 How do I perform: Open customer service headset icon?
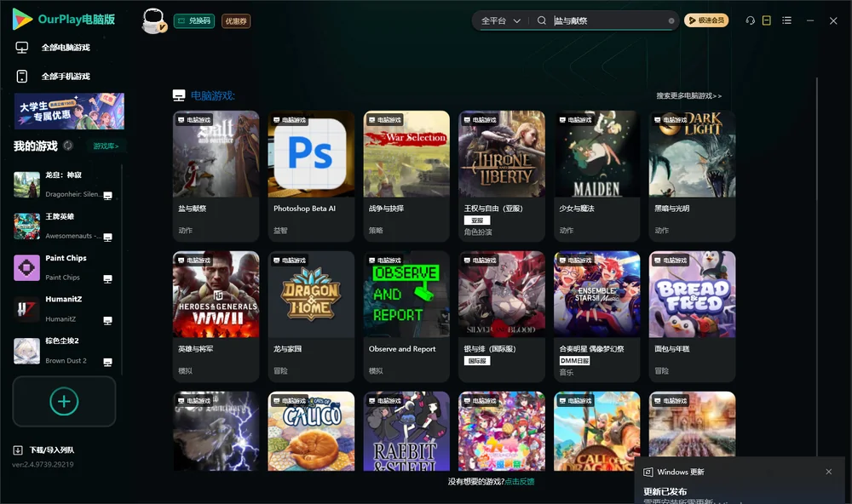tap(751, 20)
